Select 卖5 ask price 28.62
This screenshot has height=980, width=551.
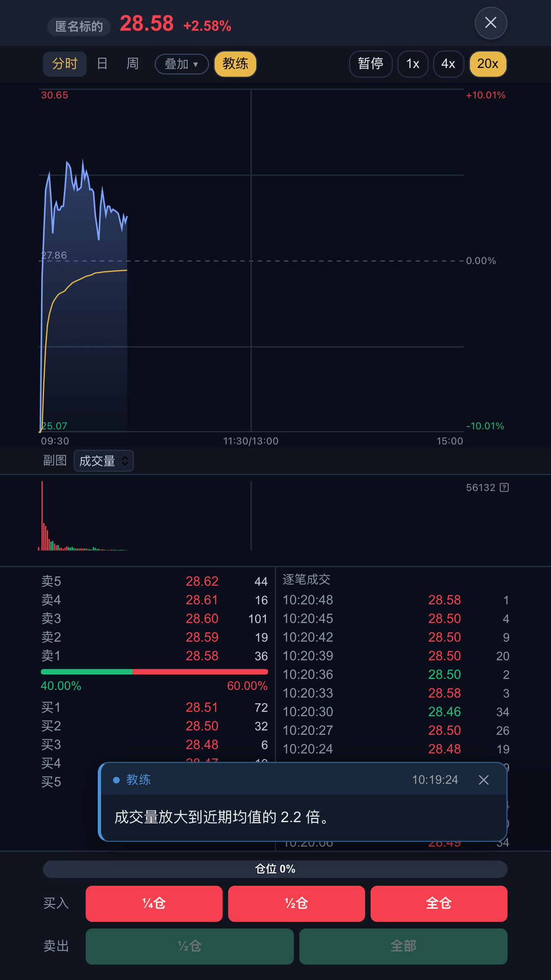point(154,581)
